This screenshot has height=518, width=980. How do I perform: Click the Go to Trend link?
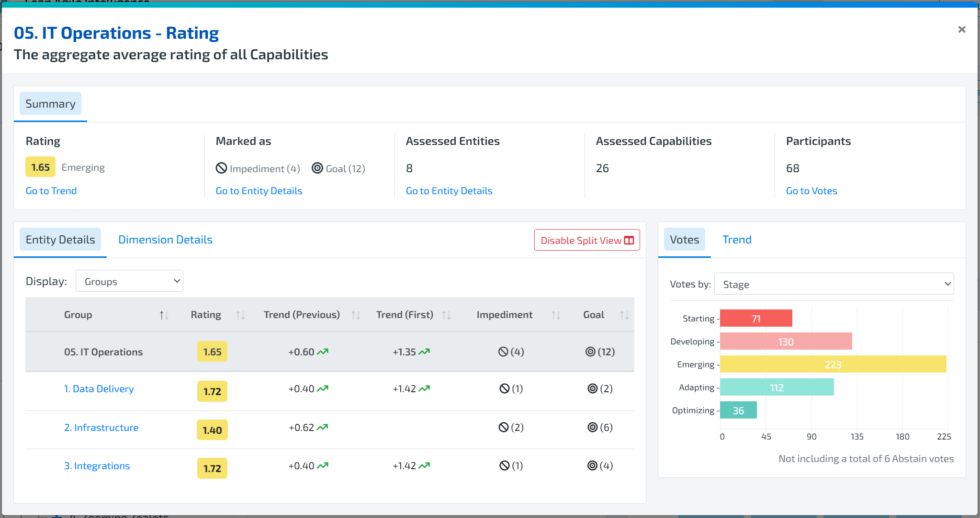click(51, 191)
